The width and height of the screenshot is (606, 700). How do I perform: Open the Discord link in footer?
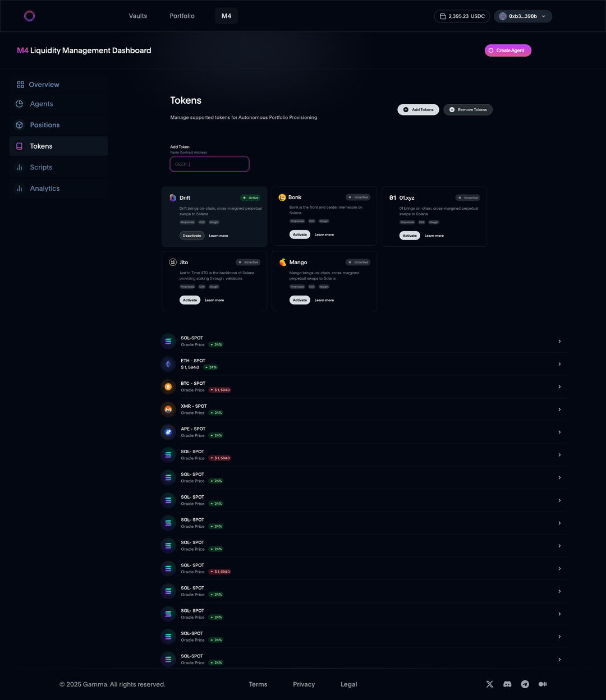(x=507, y=684)
